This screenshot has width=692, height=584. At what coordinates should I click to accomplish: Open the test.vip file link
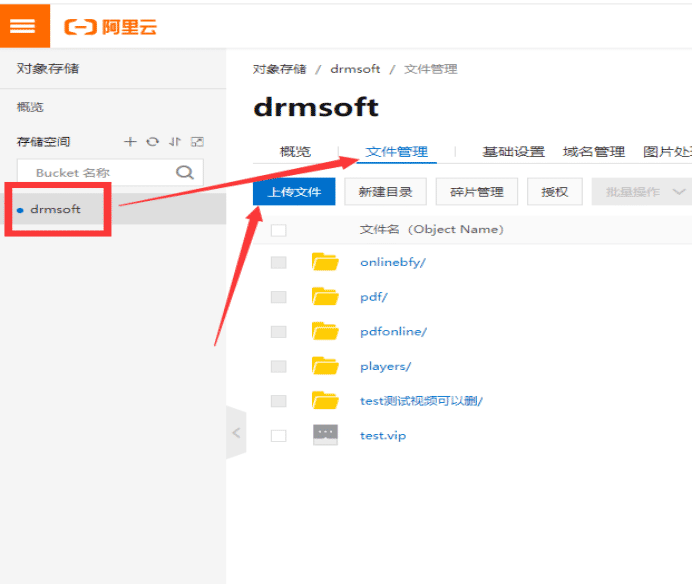383,436
